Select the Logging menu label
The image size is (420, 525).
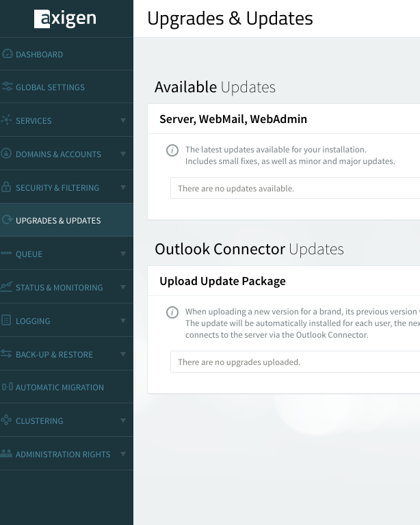33,321
